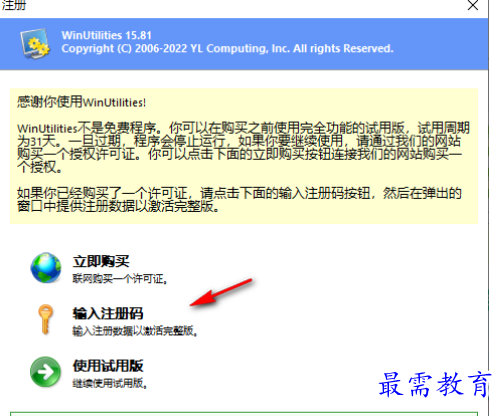
Task: Click the Copyright YL Computing line
Action: coord(227,49)
